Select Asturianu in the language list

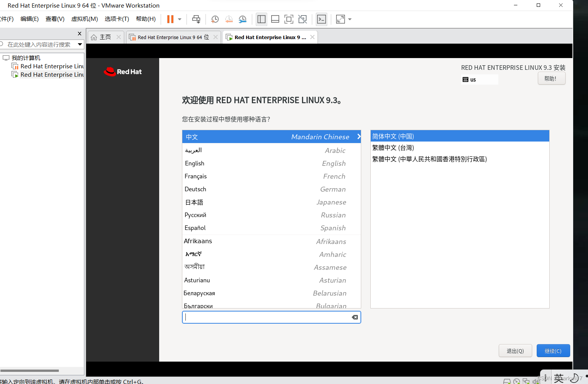click(x=271, y=280)
